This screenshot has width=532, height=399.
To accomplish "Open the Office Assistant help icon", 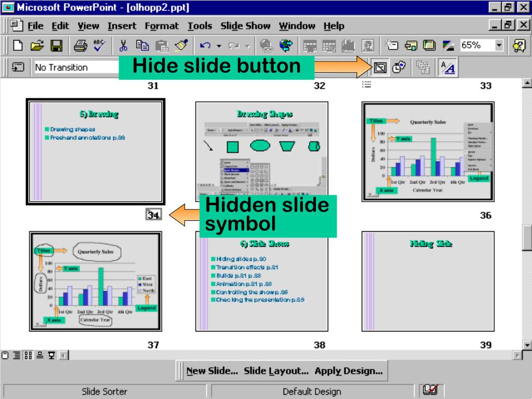I will [x=519, y=45].
